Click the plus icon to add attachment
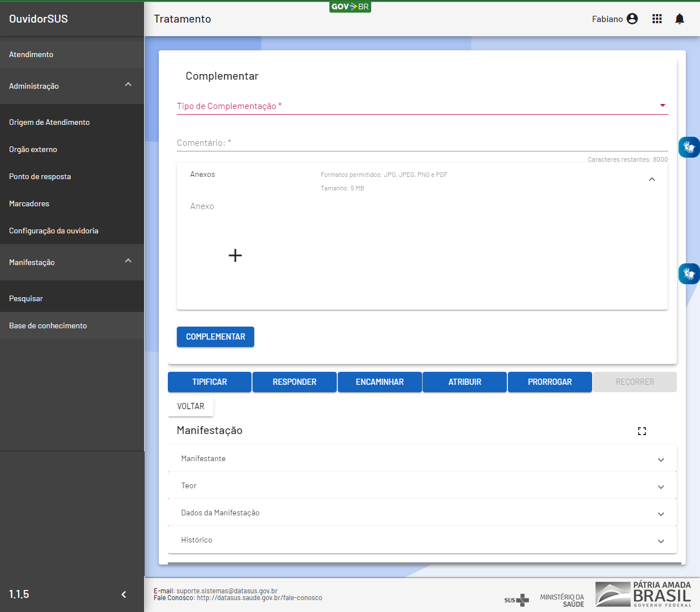This screenshot has height=612, width=700. 235,255
